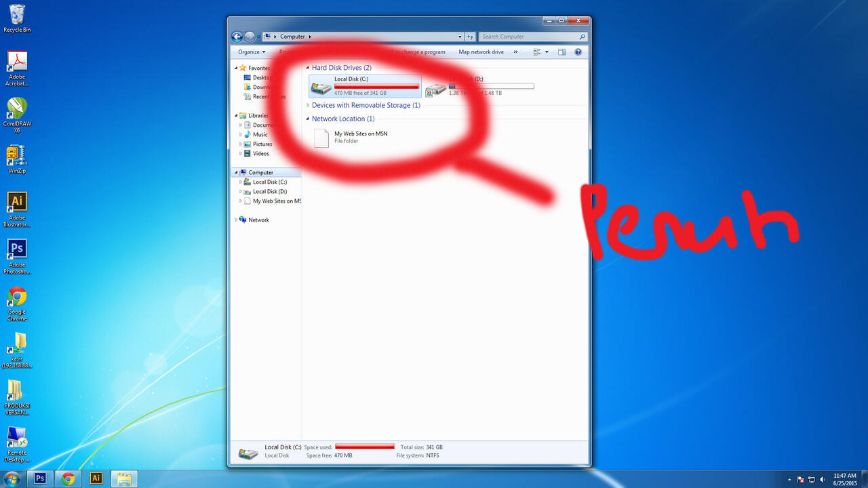Open the taskbar clock showing 11:47 AM

tap(845, 479)
